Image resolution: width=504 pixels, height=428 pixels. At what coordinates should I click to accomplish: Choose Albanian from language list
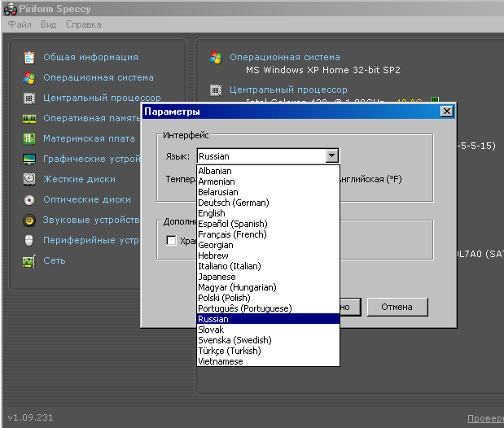click(268, 171)
